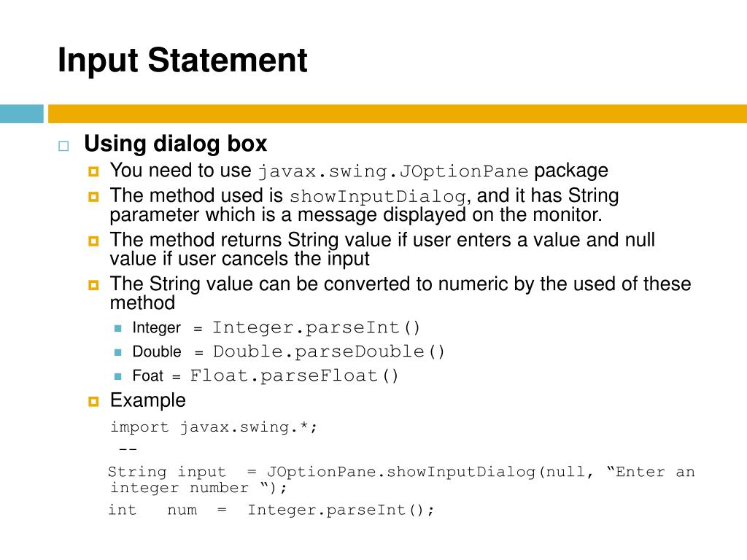Click the Double.parseDouble() conversion text
747x560 pixels.
tap(329, 351)
